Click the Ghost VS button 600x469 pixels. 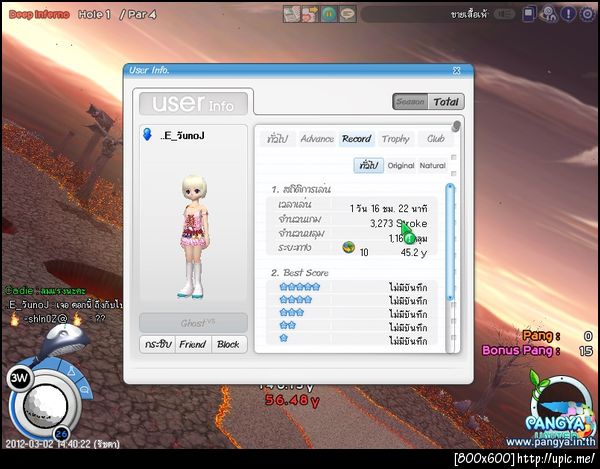point(193,323)
